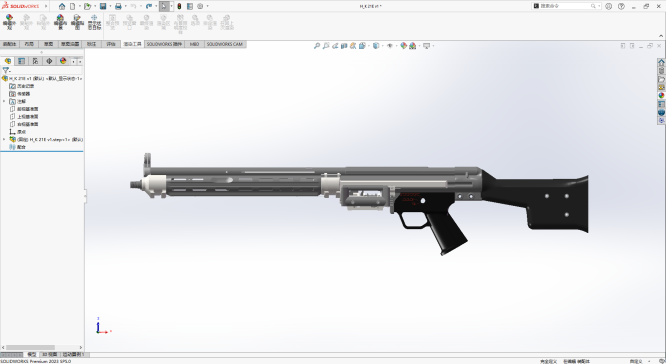This screenshot has height=364, width=666.
Task: Open View Orientation dropdown arrow
Action: click(368, 46)
